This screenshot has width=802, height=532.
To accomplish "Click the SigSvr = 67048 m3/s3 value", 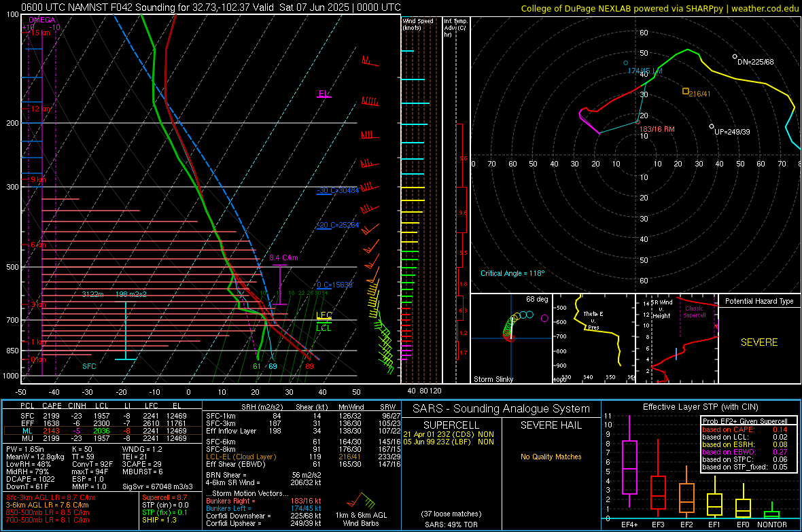I will [x=158, y=486].
